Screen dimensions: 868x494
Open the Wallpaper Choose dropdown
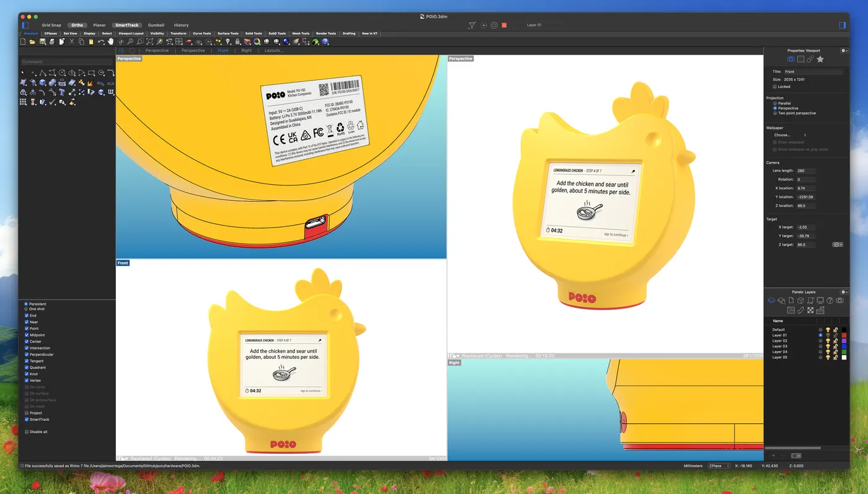pyautogui.click(x=790, y=135)
